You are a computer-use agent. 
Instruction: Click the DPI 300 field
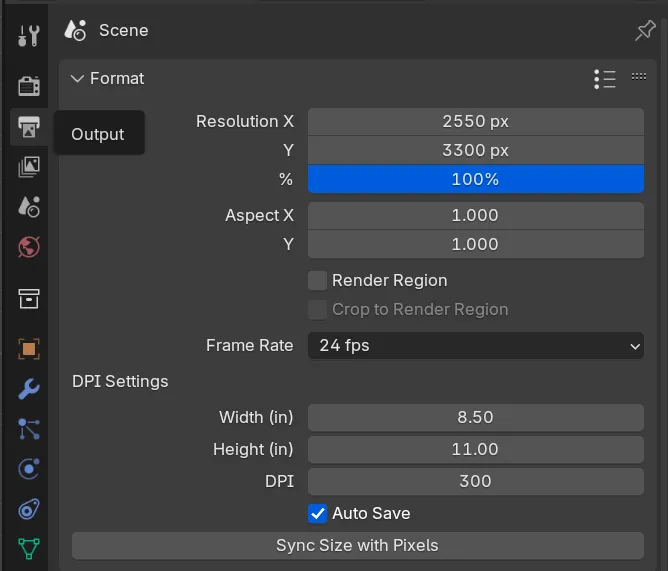[475, 482]
